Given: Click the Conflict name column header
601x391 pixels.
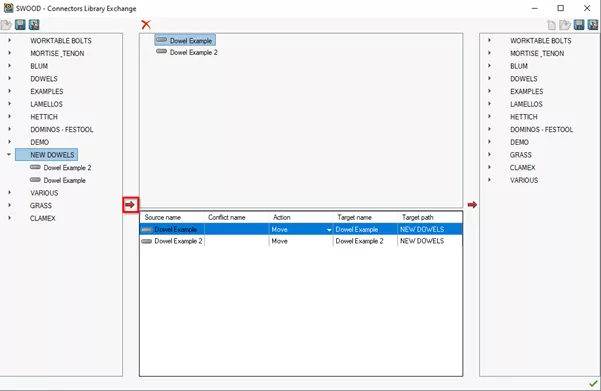Looking at the screenshot, I should pyautogui.click(x=236, y=217).
